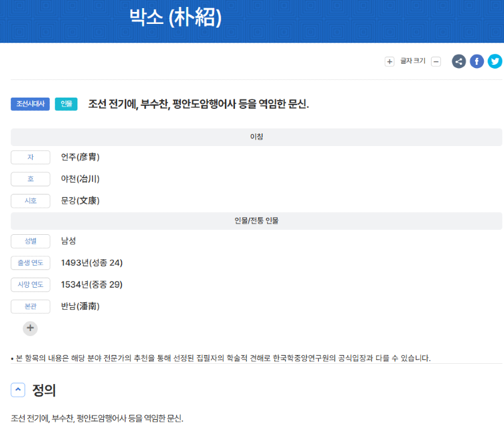Click the 이칭 section header
The height and width of the screenshot is (440, 504).
[x=256, y=137]
